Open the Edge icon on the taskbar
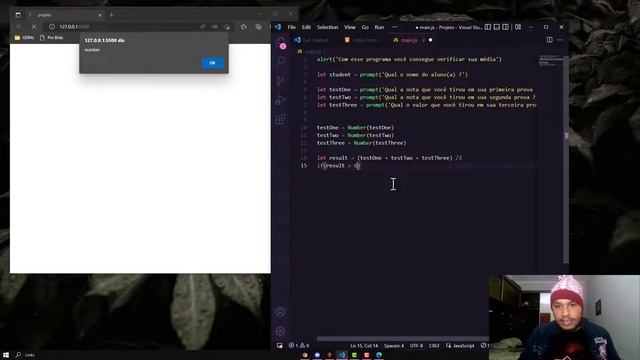Screen dimensions: 640x360 (379, 355)
